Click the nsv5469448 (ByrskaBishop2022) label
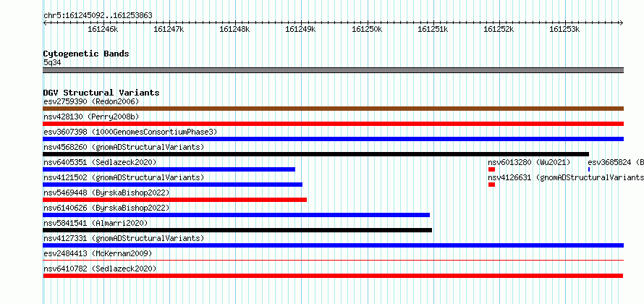The height and width of the screenshot is (304, 644). click(x=106, y=193)
